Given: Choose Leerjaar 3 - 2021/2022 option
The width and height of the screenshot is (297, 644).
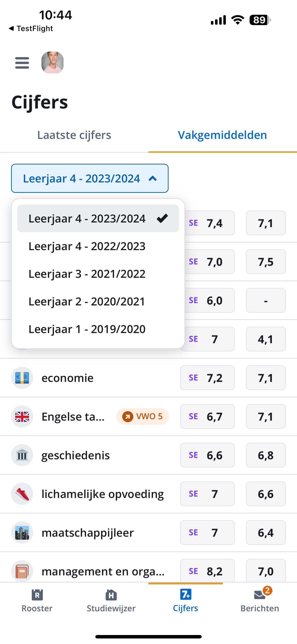Looking at the screenshot, I should coord(87,274).
